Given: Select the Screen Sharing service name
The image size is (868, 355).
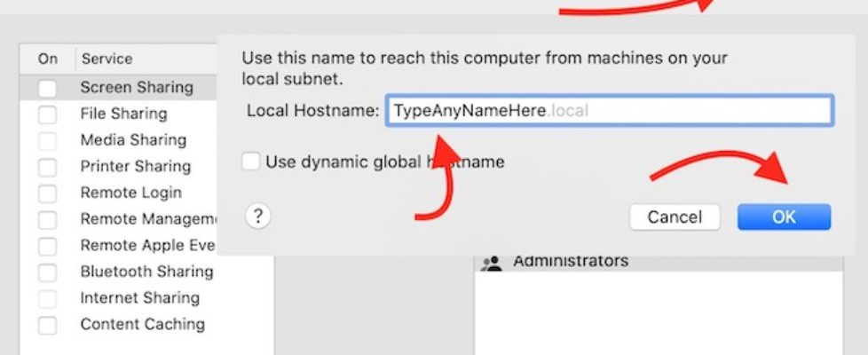Looking at the screenshot, I should 136,88.
